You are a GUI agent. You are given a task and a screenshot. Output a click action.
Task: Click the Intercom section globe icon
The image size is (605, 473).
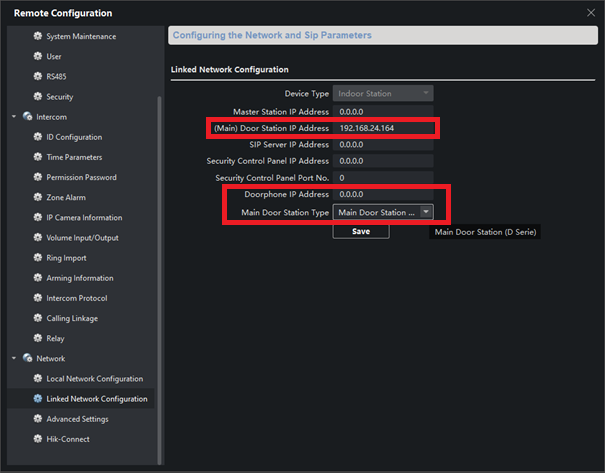pos(26,117)
